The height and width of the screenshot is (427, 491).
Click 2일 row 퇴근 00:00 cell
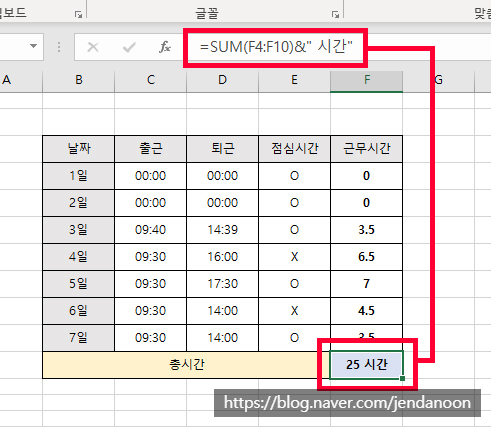[223, 203]
